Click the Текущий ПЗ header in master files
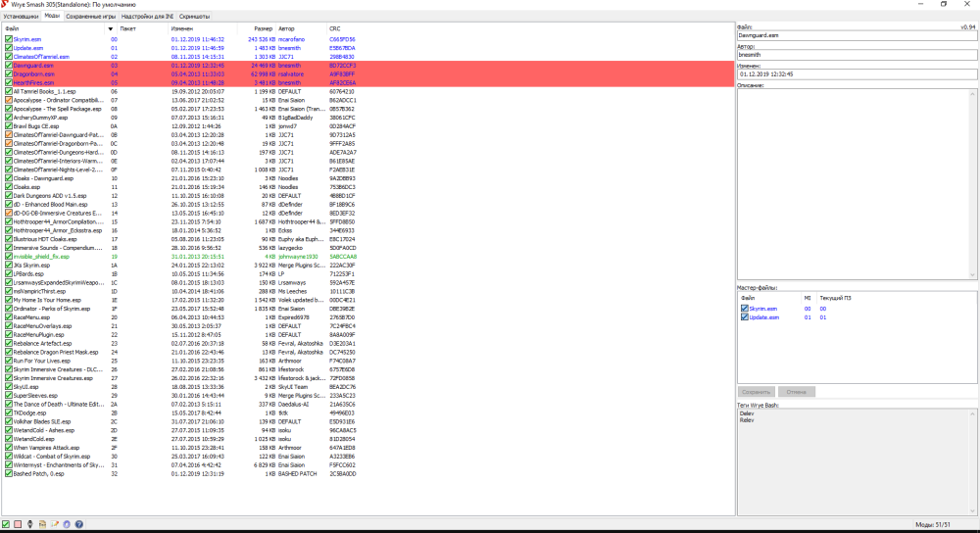The height and width of the screenshot is (533, 980). 835,298
